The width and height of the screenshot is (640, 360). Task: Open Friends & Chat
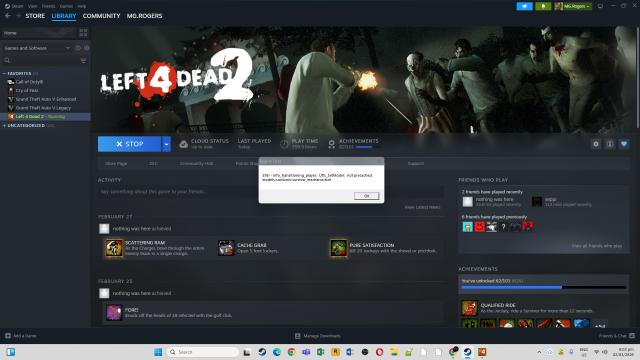coord(616,336)
